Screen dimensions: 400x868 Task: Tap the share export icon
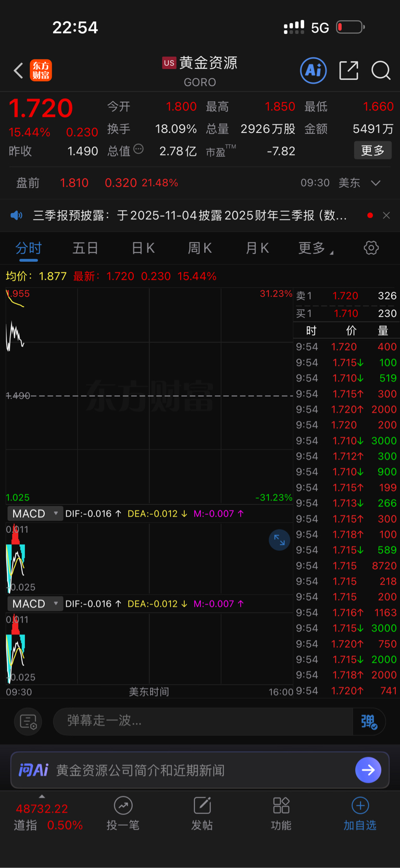(348, 70)
